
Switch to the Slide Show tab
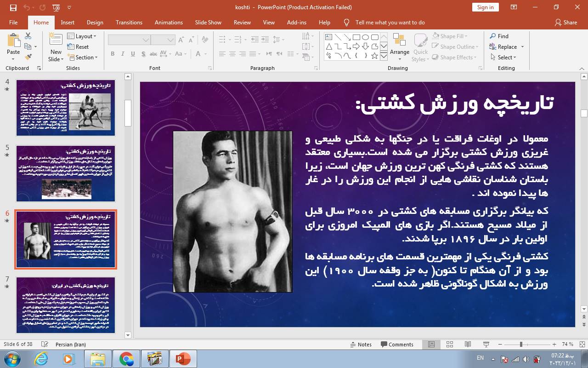(208, 22)
